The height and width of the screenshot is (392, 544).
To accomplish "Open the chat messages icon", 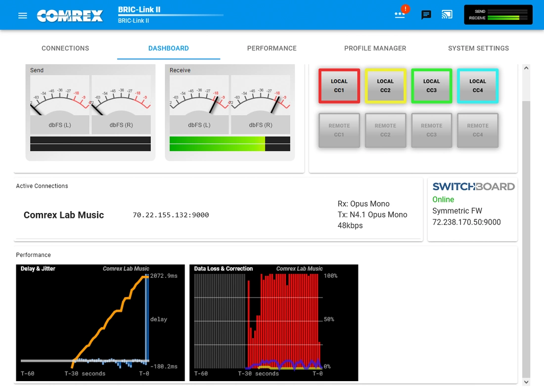I will [x=426, y=15].
